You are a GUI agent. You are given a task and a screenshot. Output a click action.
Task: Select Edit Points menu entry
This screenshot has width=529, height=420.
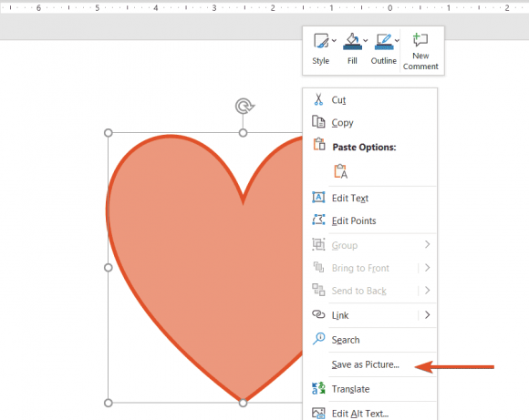369,220
